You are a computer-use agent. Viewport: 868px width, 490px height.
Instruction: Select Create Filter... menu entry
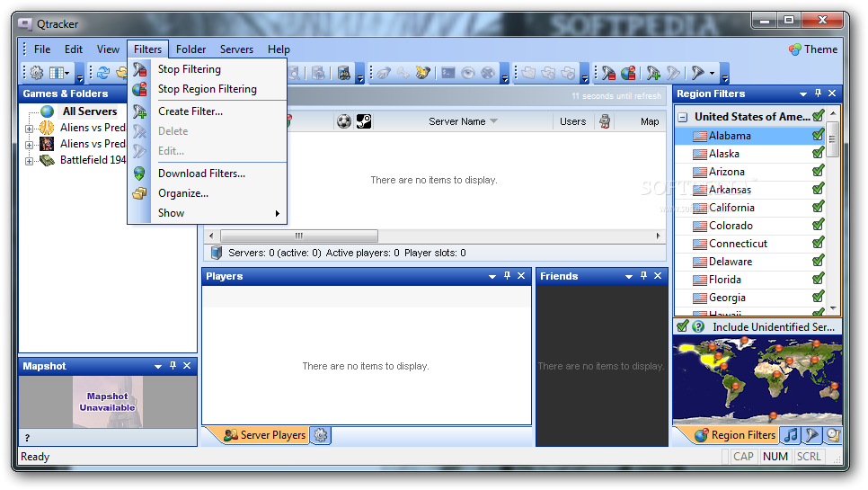coord(208,111)
